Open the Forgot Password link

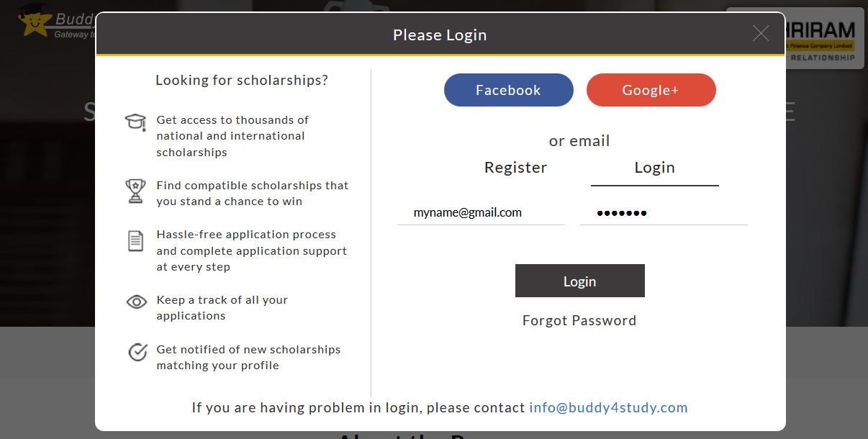point(579,321)
